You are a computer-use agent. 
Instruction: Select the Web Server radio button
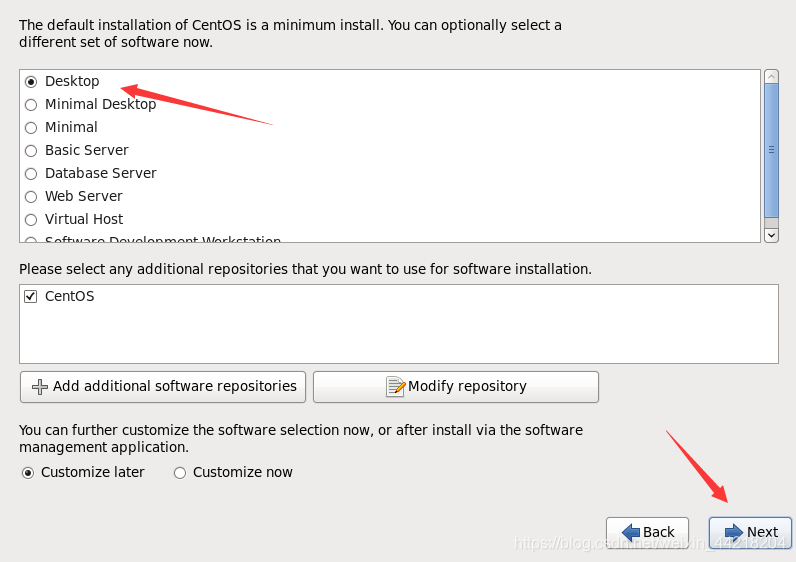click(x=31, y=197)
